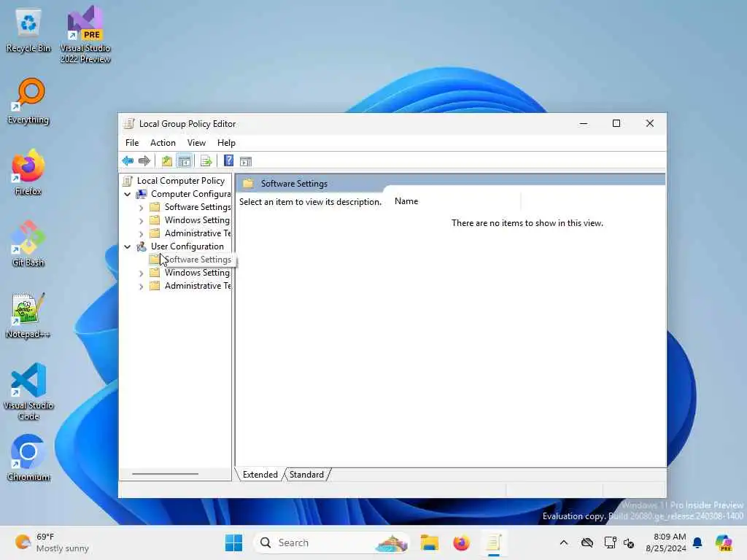Click the taskbar Search box
The height and width of the screenshot is (560, 747).
(331, 542)
